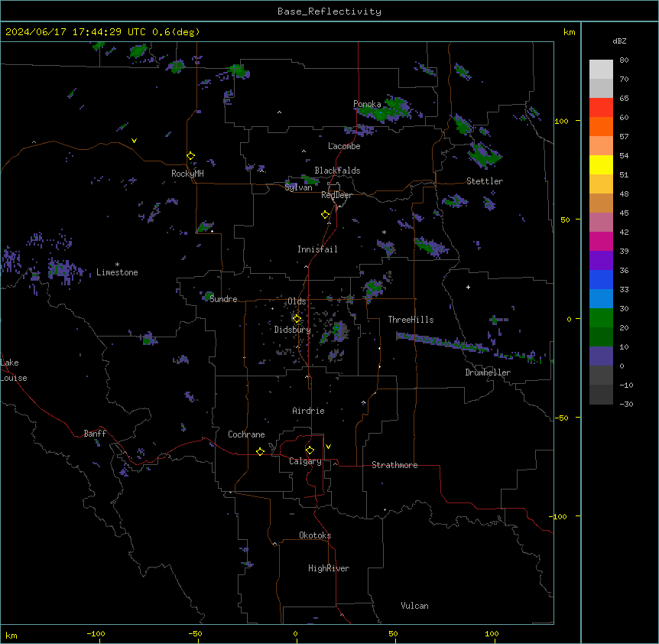The height and width of the screenshot is (644, 659).
Task: Click the Okotoks label
Action: click(315, 535)
